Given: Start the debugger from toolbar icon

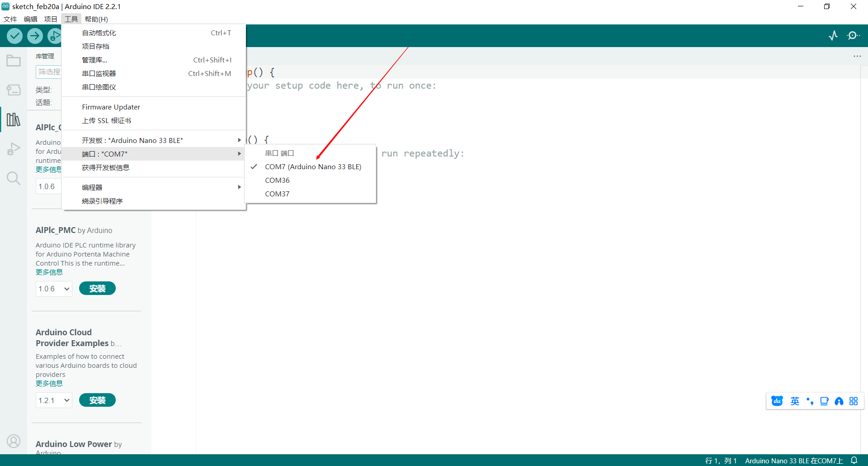Looking at the screenshot, I should (54, 36).
